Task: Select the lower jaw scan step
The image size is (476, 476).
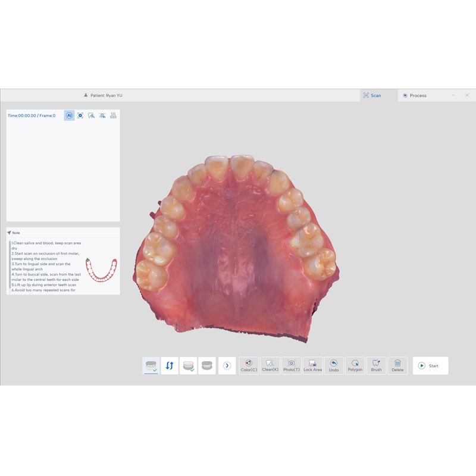Action: pos(189,365)
